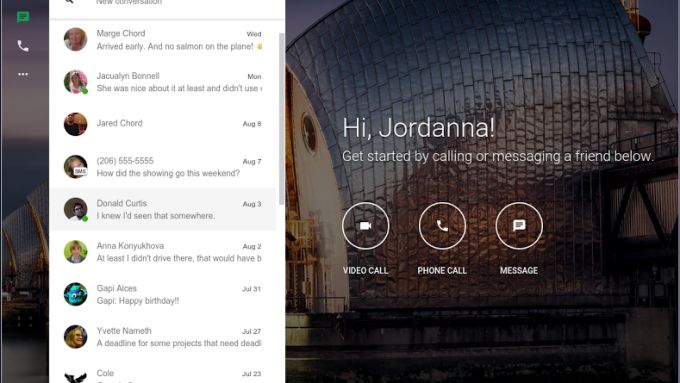
Task: Click message 'How did the showing go this weekend?'
Action: [168, 173]
